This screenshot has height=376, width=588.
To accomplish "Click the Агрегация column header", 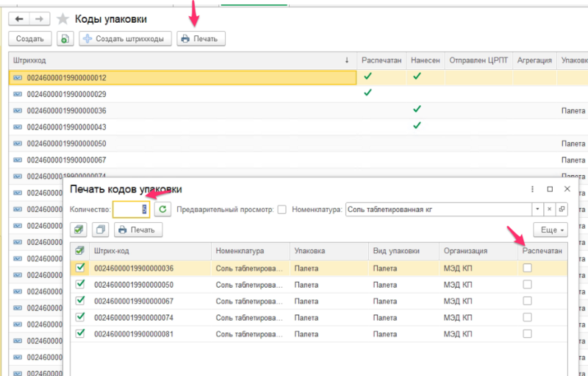I will click(534, 60).
